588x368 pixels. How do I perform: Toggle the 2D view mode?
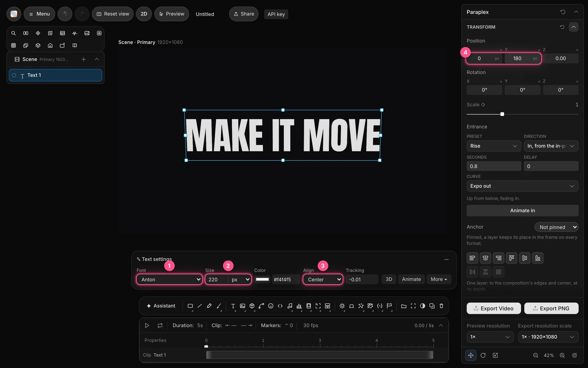coord(144,14)
